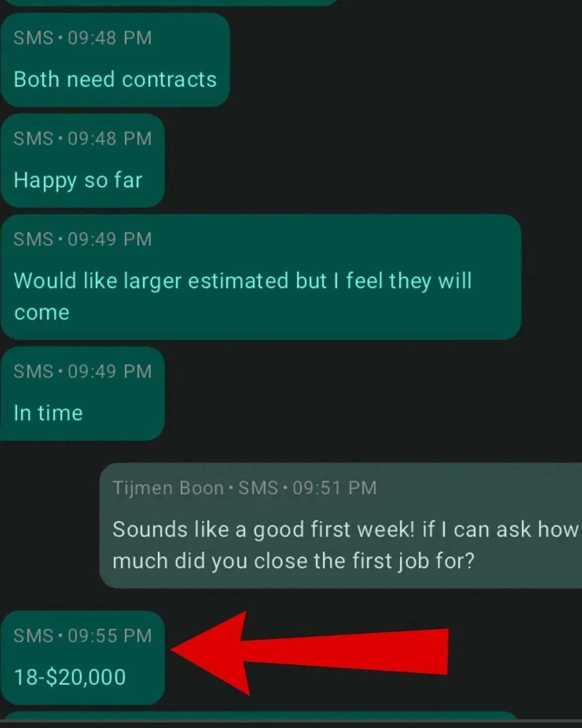Viewport: 582px width, 728px height.
Task: Tap the "Happy so far" message bubble
Action: [82, 160]
